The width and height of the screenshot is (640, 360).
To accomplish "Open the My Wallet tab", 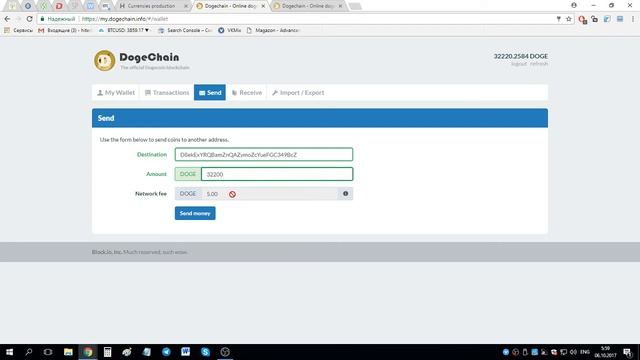I will point(116,93).
